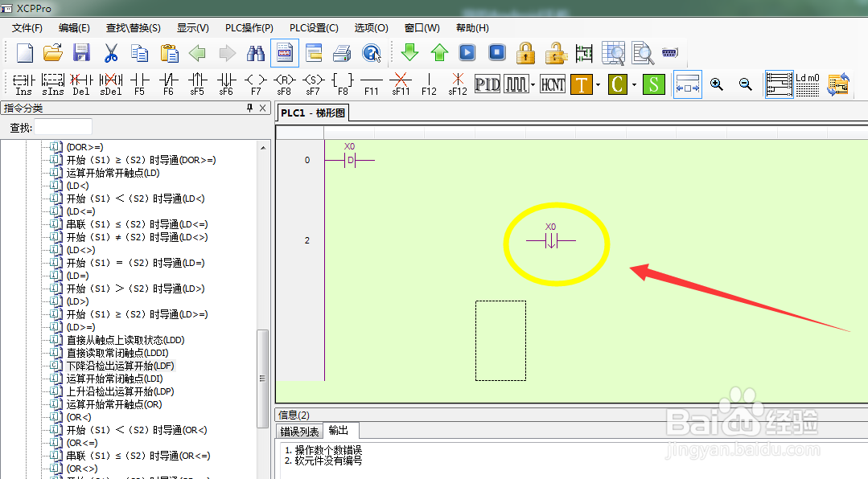
Task: Save the project with floppy disk icon
Action: pos(81,53)
